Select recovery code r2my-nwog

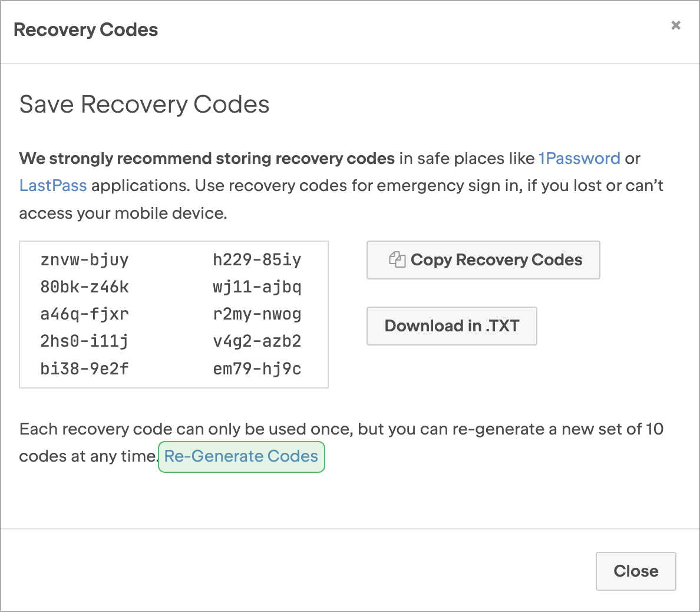[x=257, y=314]
